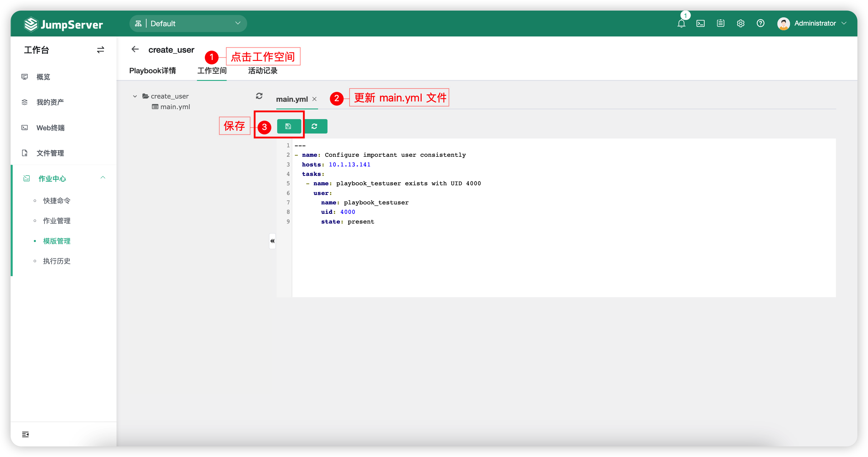This screenshot has width=868, height=457.
Task: Reload editor content with green refresh button
Action: coord(315,126)
